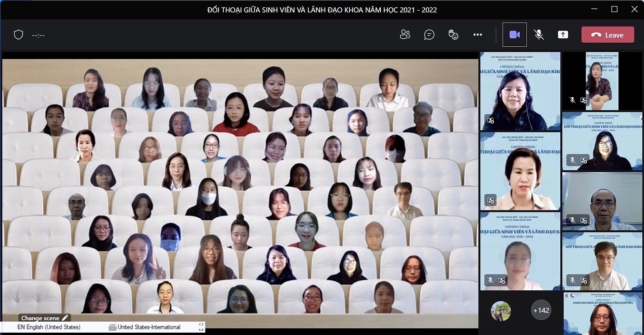Select the round avatar beside +142
644x335 pixels.
point(501,311)
